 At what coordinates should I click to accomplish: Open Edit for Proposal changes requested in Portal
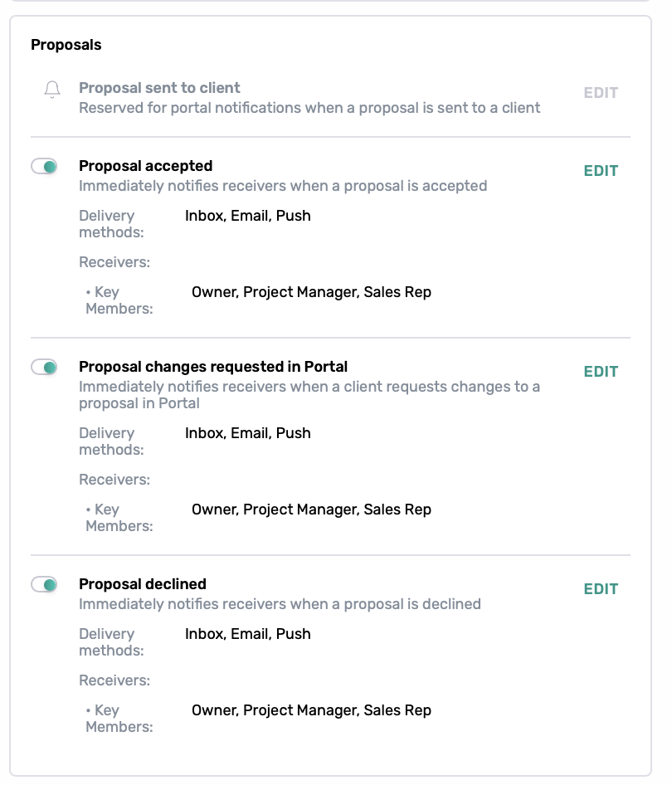click(601, 372)
